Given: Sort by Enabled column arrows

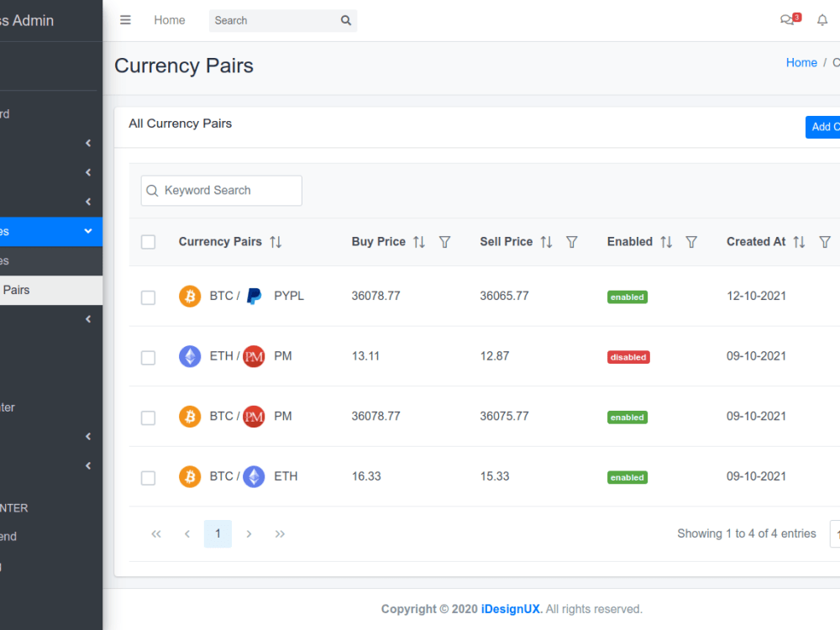Looking at the screenshot, I should (x=666, y=242).
